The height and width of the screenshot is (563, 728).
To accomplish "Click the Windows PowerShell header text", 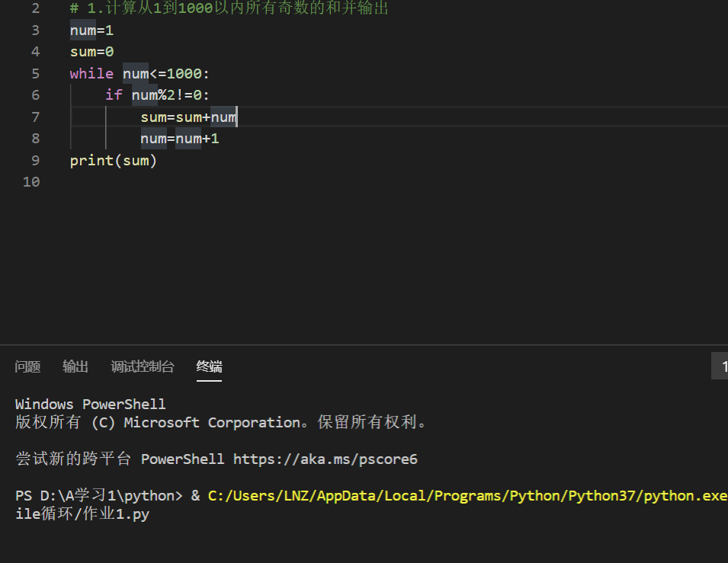I will click(x=90, y=405).
